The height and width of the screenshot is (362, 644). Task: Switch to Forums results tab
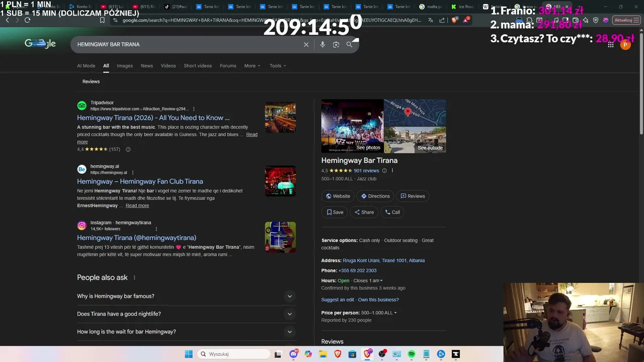[228, 66]
